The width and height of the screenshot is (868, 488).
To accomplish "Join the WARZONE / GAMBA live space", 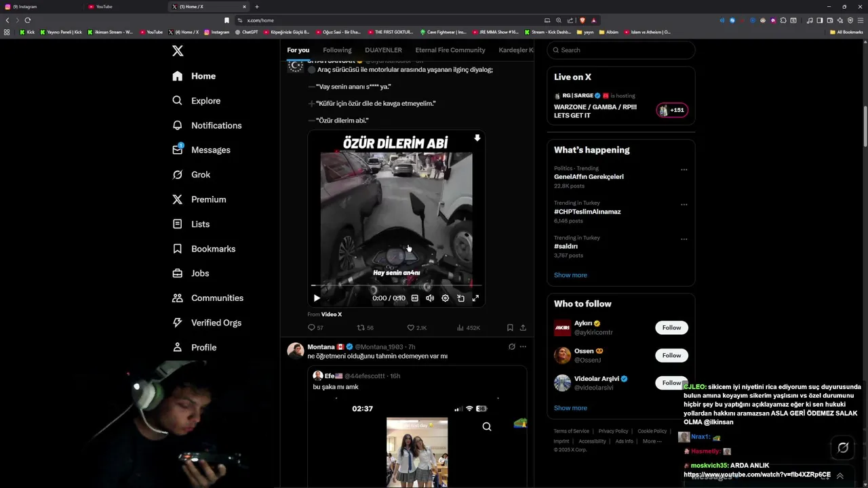I will [595, 111].
